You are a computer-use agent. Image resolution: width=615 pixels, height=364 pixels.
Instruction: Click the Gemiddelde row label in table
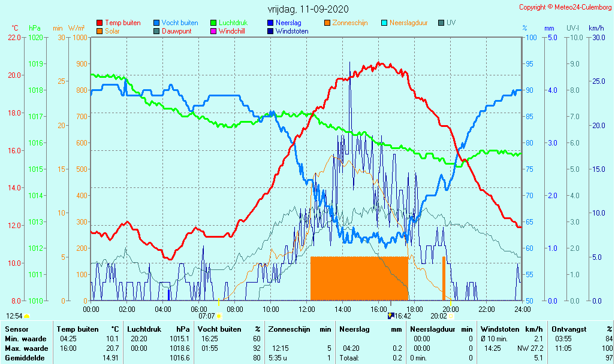point(24,358)
